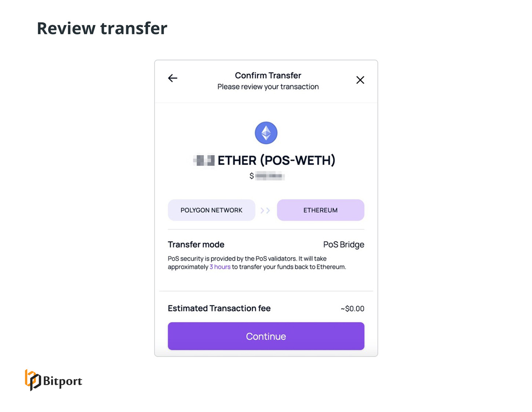
Task: Click the 3 hours link in the PoS description
Action: (220, 267)
